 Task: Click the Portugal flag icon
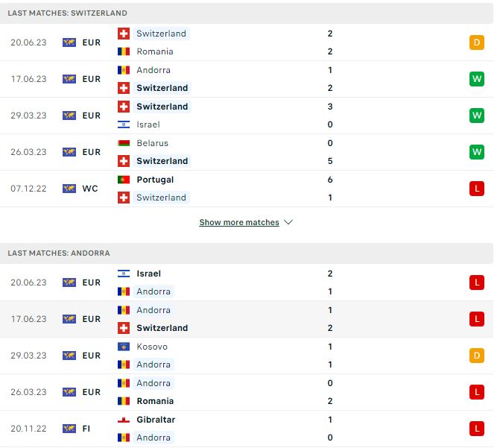(x=124, y=180)
